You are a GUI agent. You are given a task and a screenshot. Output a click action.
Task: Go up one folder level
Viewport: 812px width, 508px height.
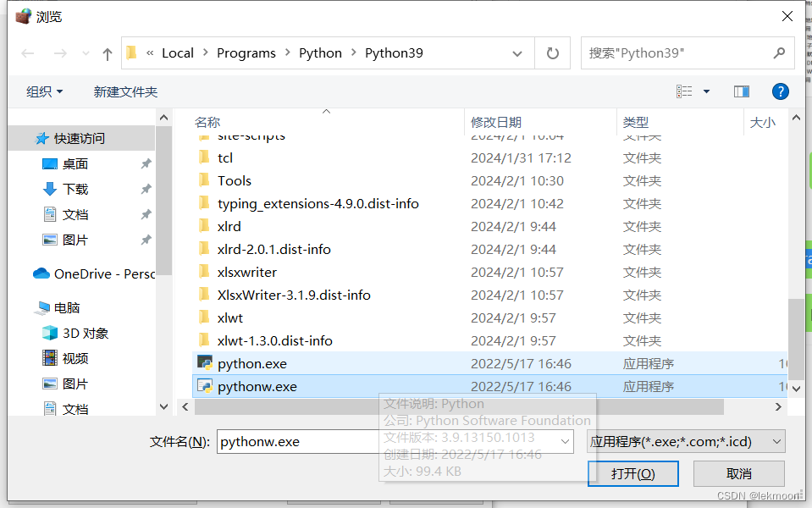click(108, 54)
